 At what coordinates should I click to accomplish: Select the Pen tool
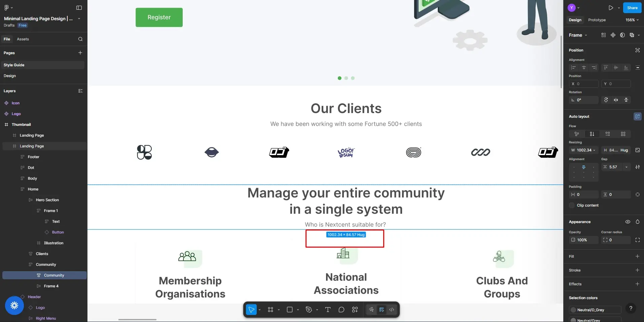coord(309,310)
